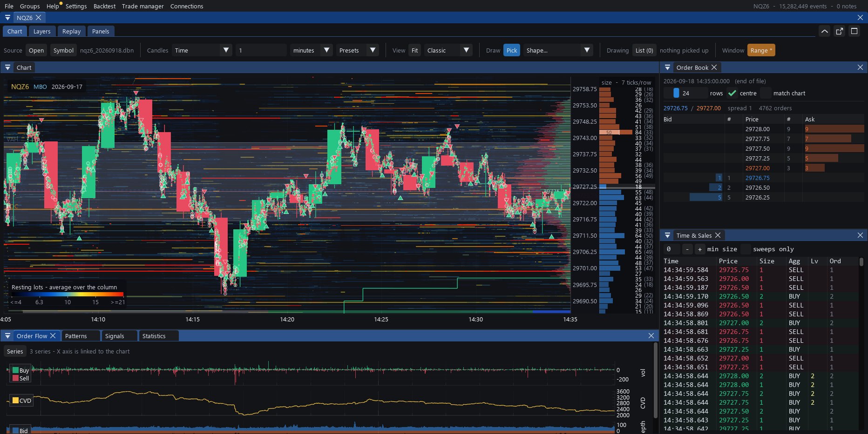
Task: Select the Chart toolbar tab
Action: click(x=14, y=31)
